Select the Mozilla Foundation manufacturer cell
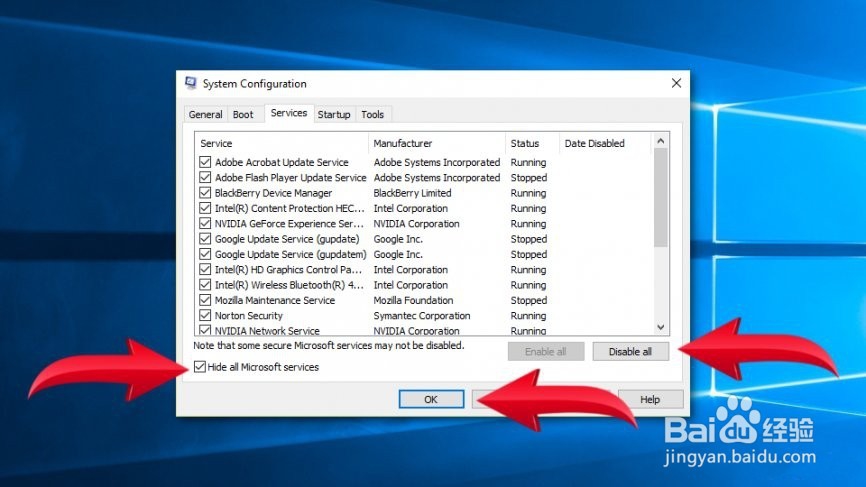 [413, 300]
